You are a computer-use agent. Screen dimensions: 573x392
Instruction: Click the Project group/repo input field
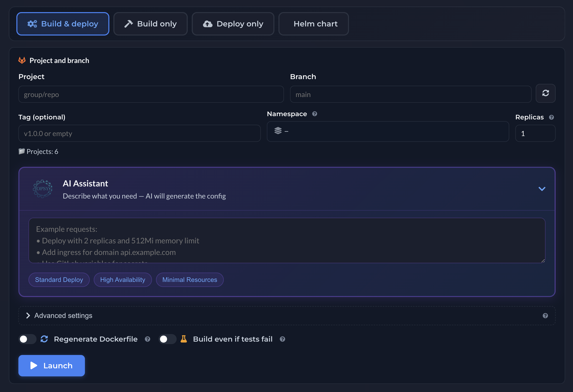click(x=151, y=94)
